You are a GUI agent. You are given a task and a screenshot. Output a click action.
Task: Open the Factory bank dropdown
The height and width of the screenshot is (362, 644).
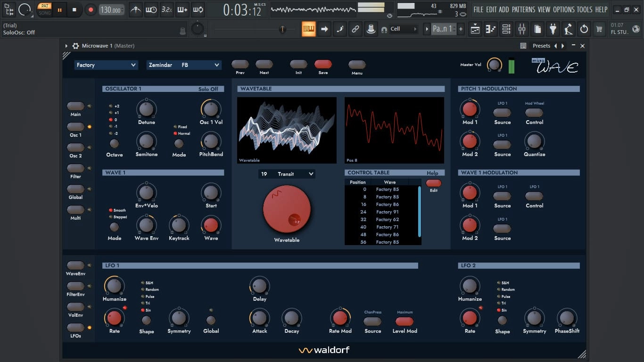point(106,65)
